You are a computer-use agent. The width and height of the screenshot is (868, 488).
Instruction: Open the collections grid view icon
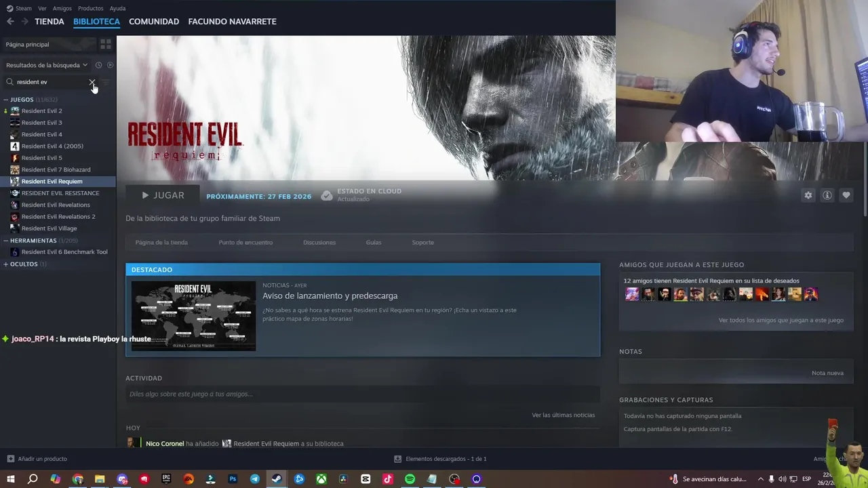[106, 44]
